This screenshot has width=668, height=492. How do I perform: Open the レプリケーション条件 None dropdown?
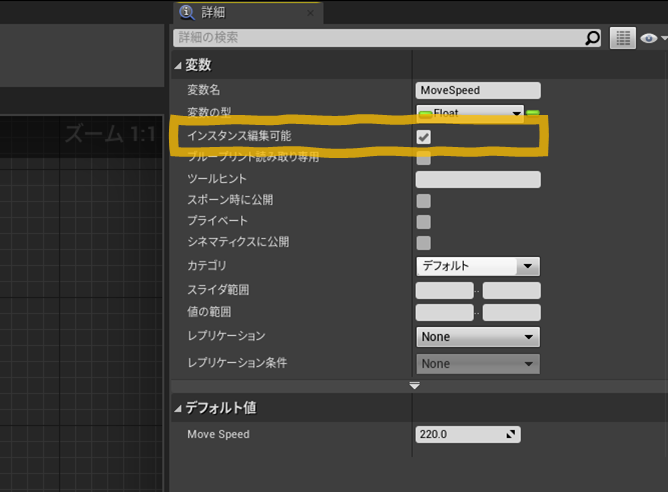tap(478, 364)
